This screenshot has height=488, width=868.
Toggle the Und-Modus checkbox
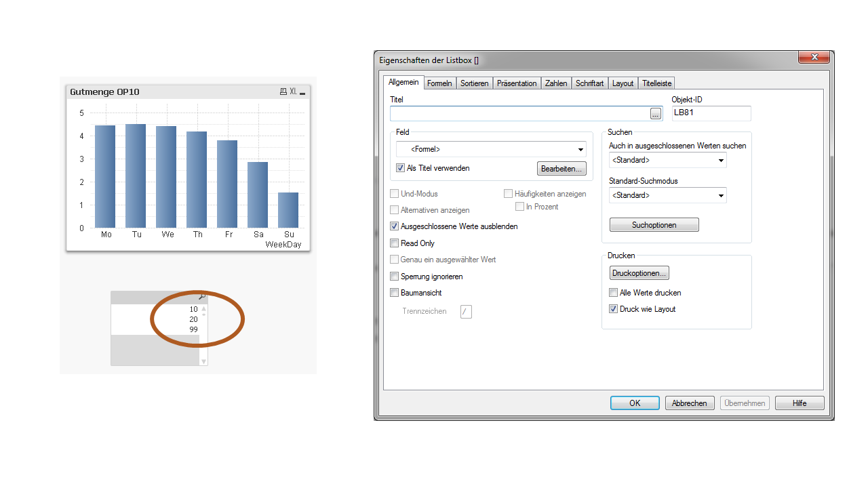point(395,194)
